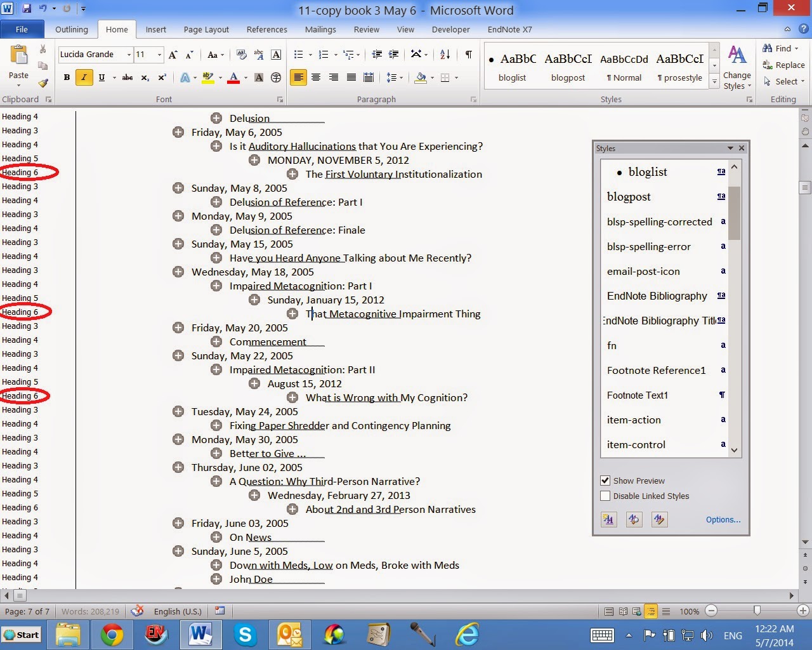Image resolution: width=812 pixels, height=650 pixels.
Task: Center the paragraph text
Action: coord(316,77)
